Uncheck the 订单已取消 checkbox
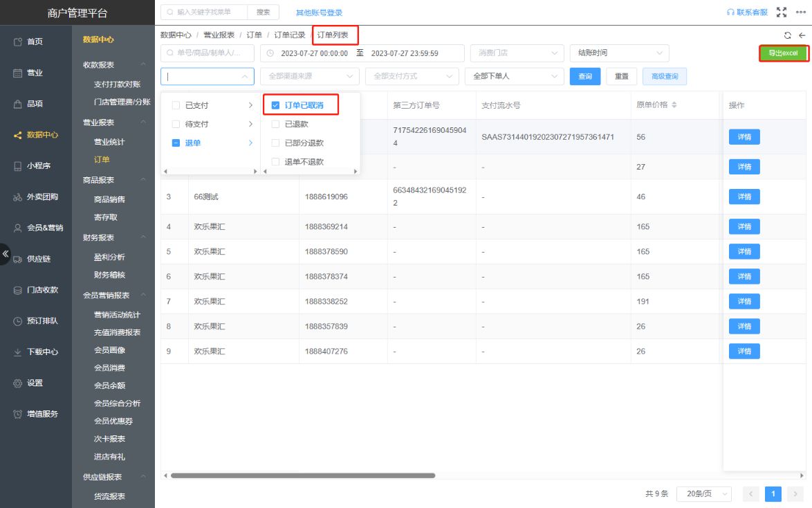Screen dimensions: 812x508 (275, 105)
